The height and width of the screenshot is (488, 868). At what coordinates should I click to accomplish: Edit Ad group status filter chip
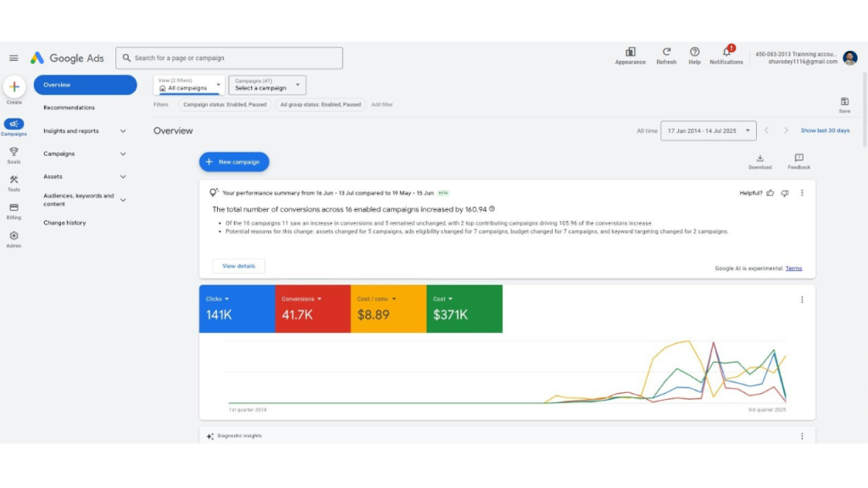coord(320,104)
